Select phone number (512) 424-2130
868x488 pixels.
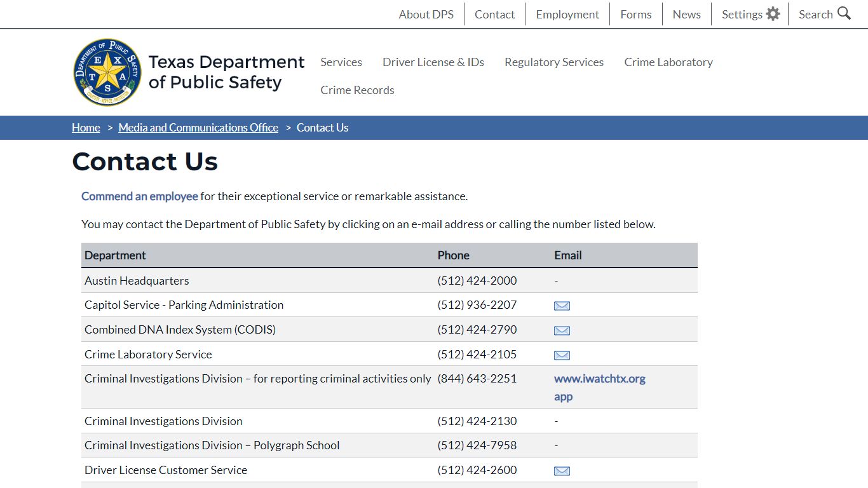[477, 421]
